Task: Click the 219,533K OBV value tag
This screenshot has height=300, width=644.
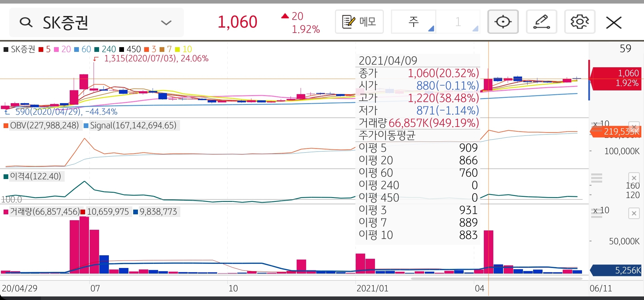Action: pos(616,132)
